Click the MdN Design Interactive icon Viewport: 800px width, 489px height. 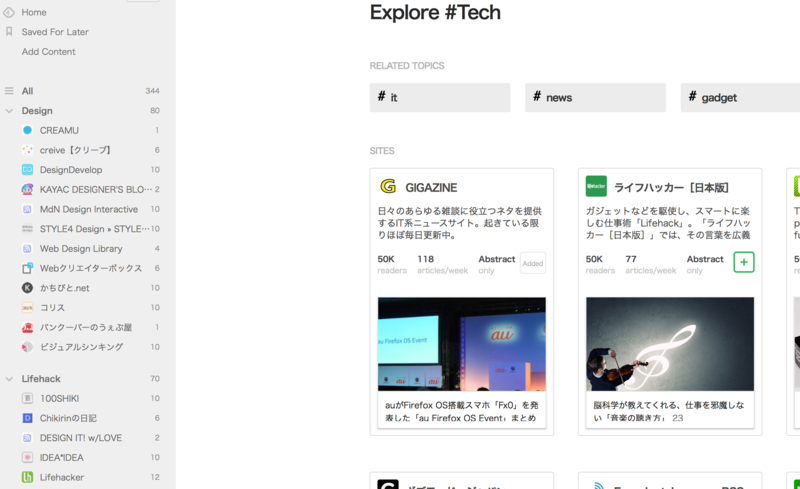point(28,209)
